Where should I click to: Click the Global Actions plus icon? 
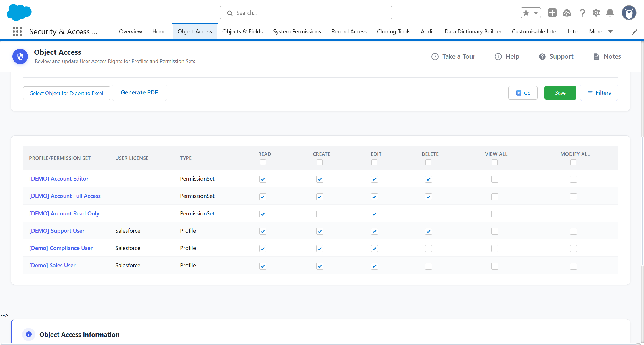click(x=552, y=13)
